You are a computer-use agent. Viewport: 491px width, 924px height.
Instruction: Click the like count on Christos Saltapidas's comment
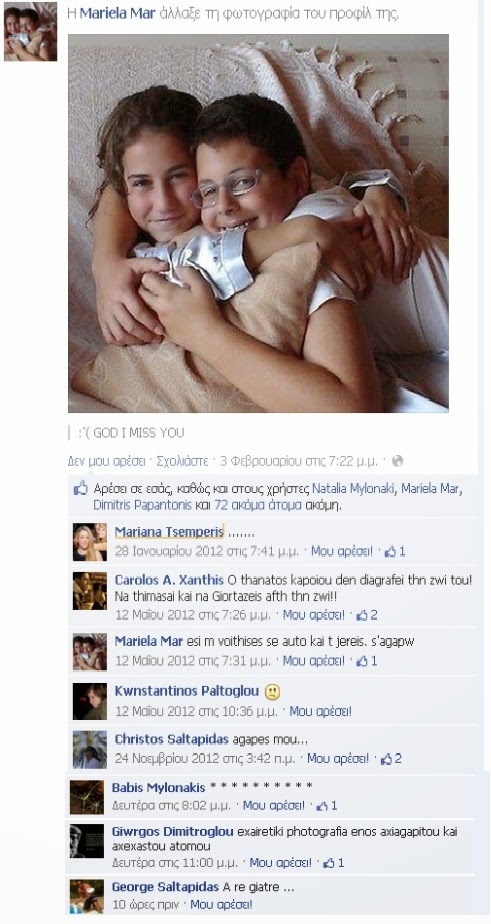click(391, 759)
